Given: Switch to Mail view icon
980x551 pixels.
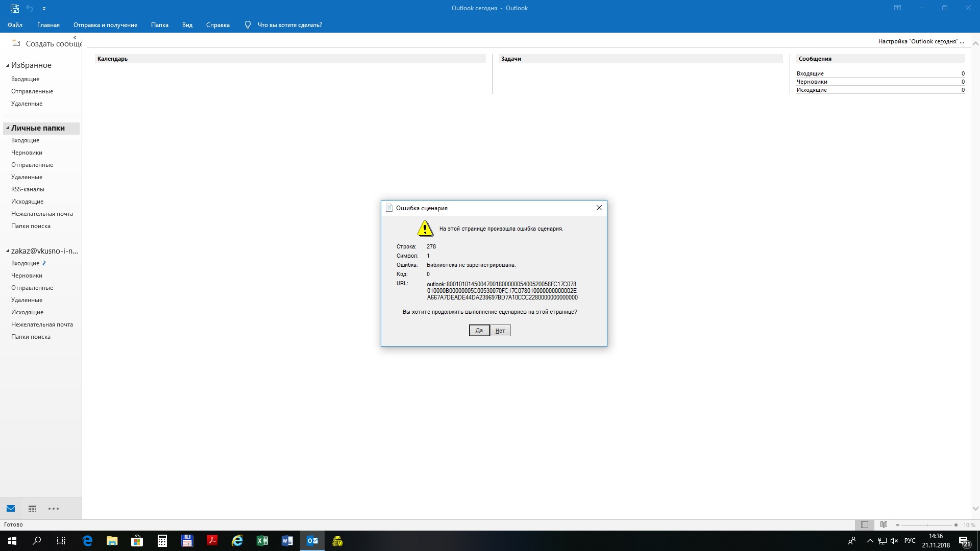Looking at the screenshot, I should tap(11, 509).
